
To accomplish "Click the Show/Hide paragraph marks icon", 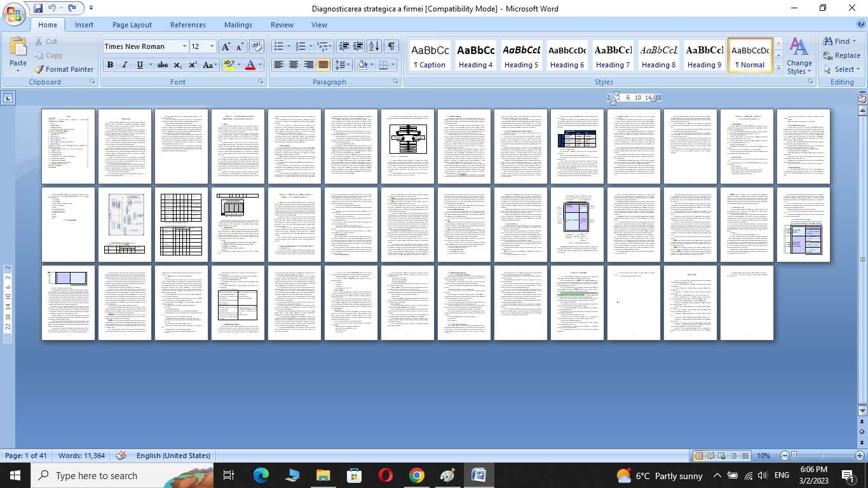I will tap(391, 46).
